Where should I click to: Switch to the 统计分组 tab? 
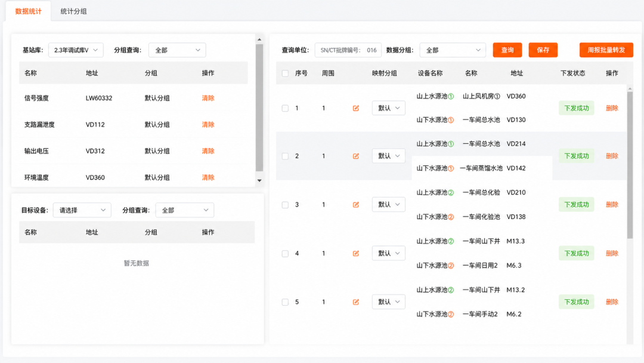(x=73, y=11)
